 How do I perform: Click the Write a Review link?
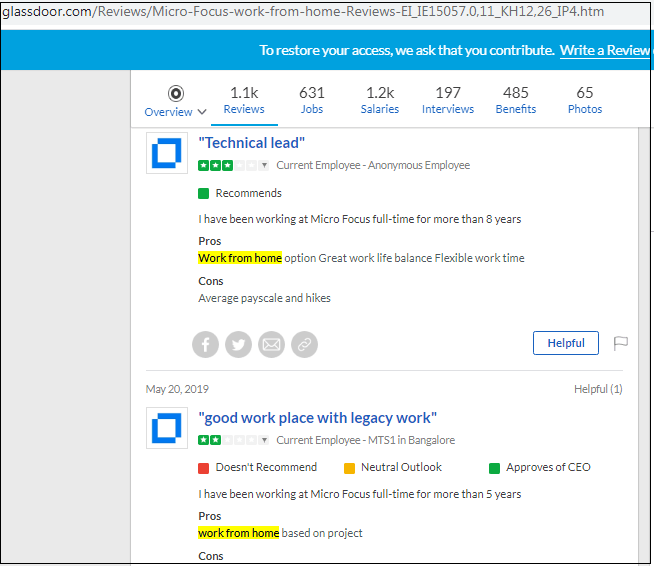(605, 50)
